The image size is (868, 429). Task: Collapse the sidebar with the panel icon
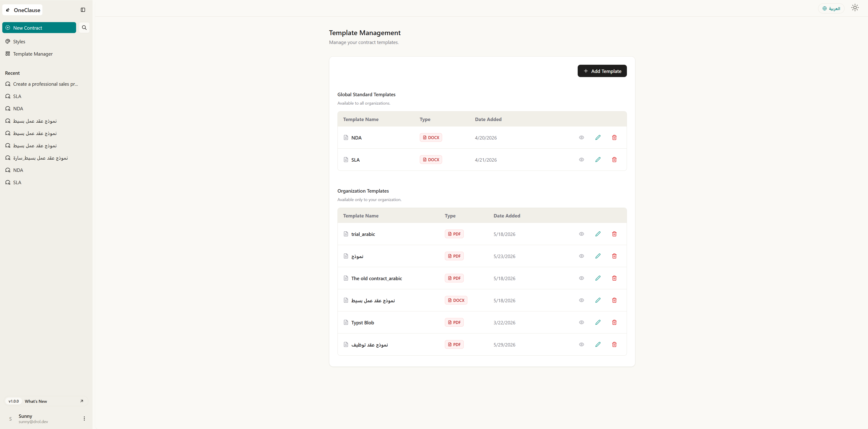(83, 10)
